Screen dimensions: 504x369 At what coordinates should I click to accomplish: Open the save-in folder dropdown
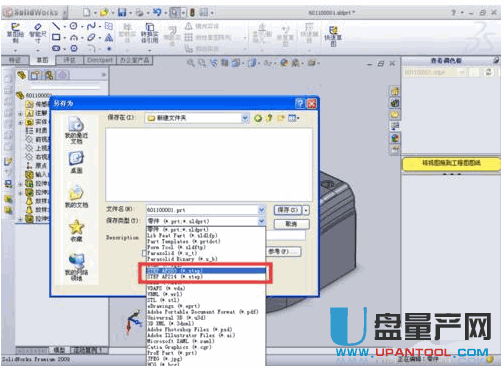coord(245,118)
